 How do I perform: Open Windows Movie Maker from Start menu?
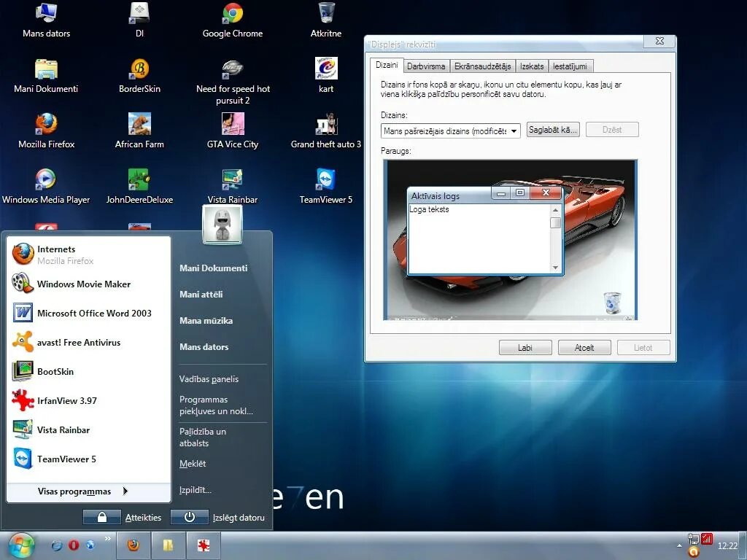88,284
